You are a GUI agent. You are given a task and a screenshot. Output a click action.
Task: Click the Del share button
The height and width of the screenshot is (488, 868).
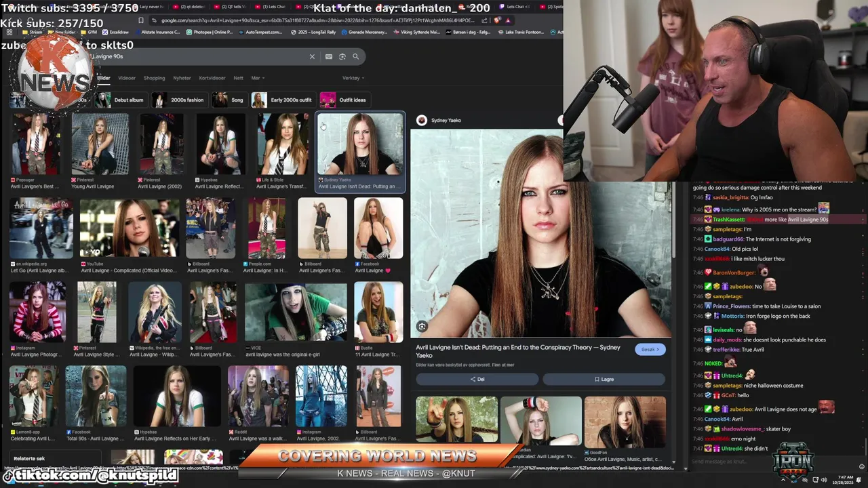click(x=477, y=380)
